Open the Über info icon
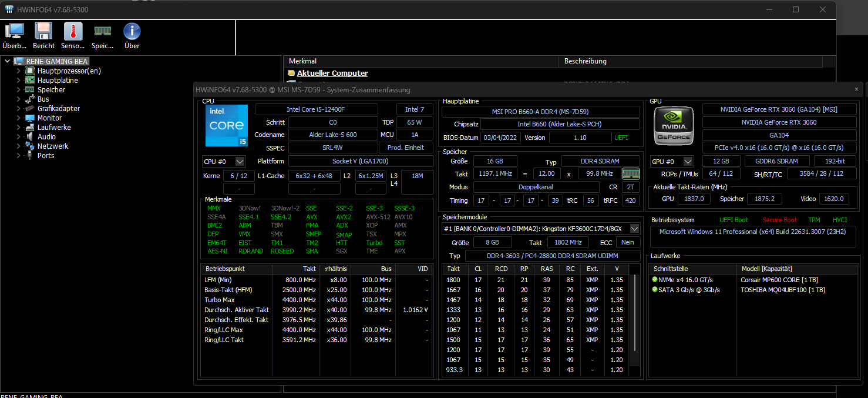 (132, 31)
